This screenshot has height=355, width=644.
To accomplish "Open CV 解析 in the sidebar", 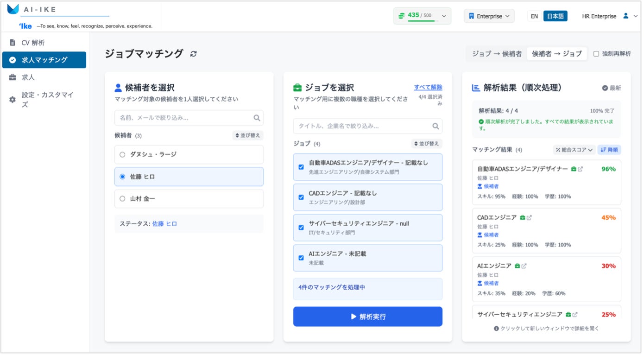I will pos(33,43).
